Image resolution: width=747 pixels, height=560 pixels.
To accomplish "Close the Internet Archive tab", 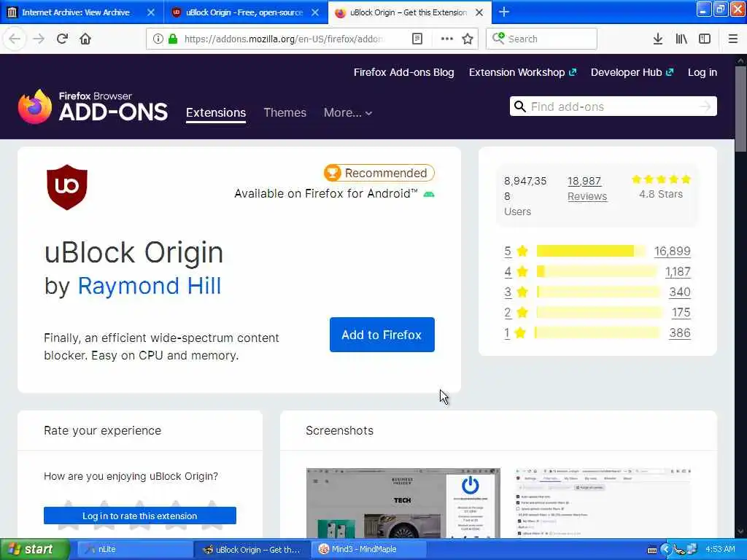I will tap(151, 12).
